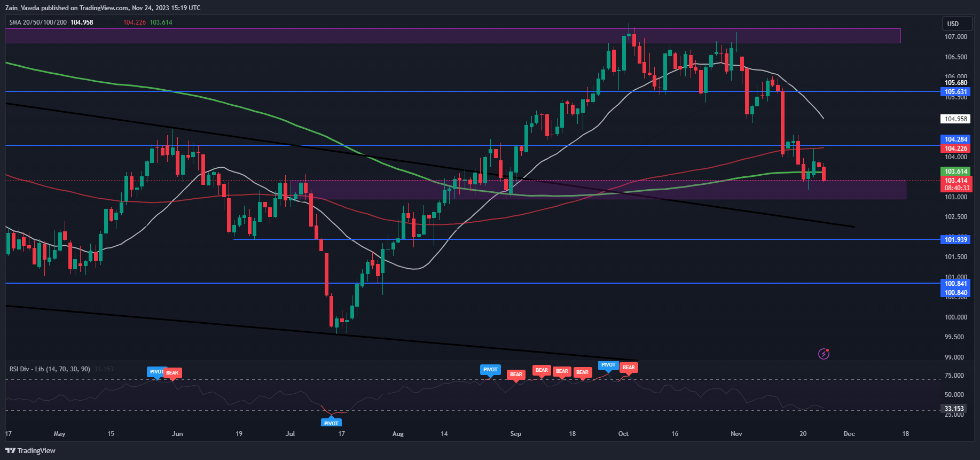This screenshot has height=460, width=980.
Task: Click the Sep label on the time axis
Action: (x=515, y=434)
